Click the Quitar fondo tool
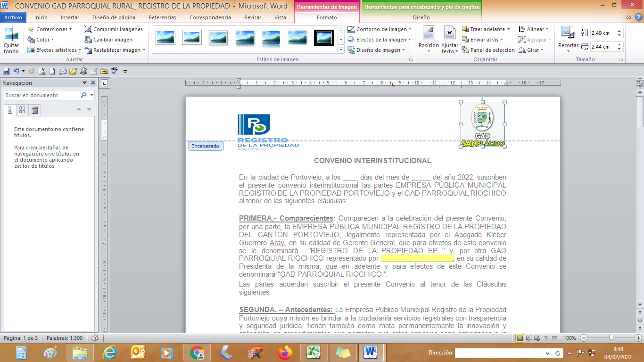Screen dimensions: 644x362 (11, 40)
